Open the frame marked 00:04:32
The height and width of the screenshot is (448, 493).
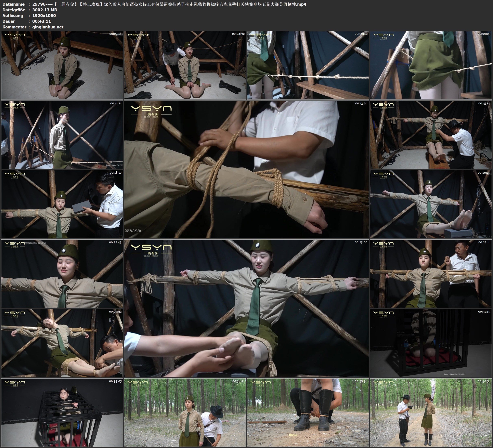point(185,65)
